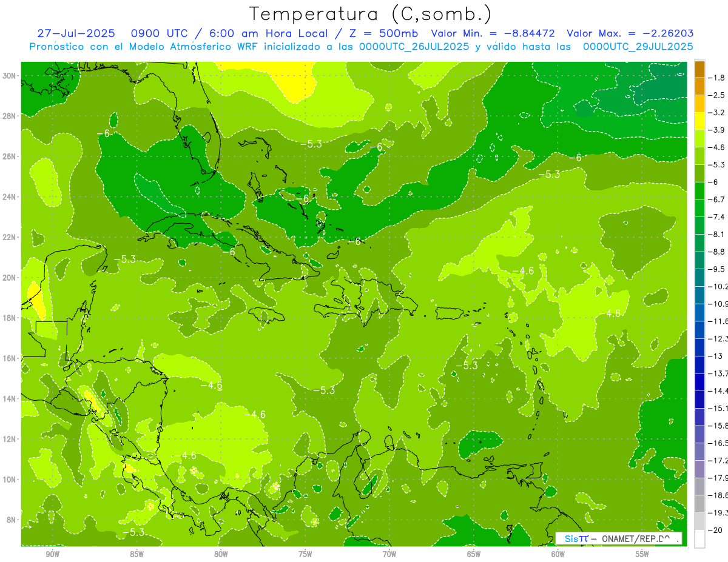
Task: Click the white colorbar swatch below -20
Action: 699,539
